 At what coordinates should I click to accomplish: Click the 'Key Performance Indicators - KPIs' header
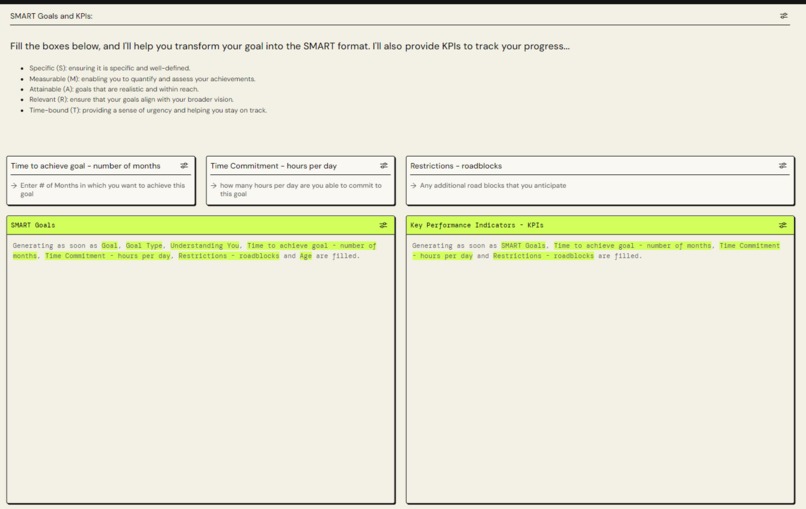pyautogui.click(x=600, y=225)
